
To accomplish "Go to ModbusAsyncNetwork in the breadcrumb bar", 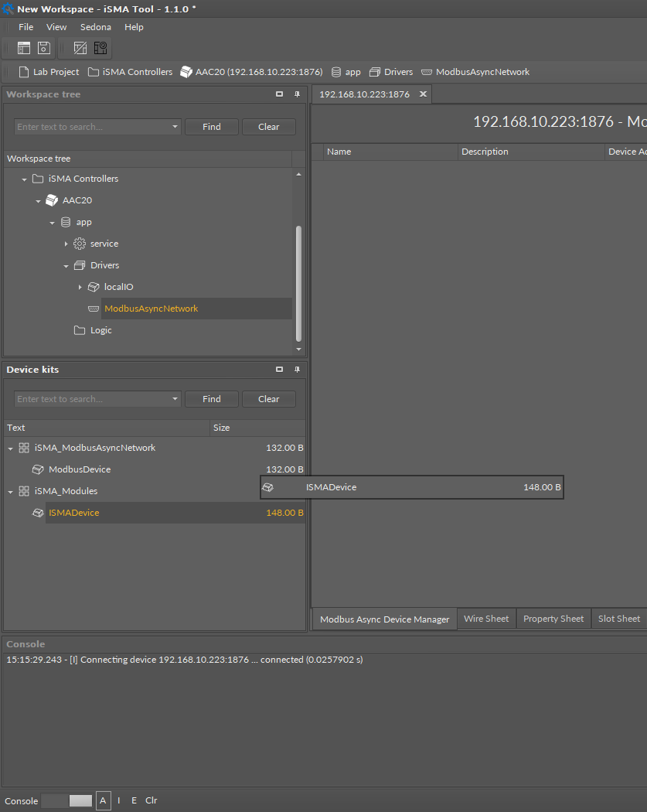I will [475, 72].
